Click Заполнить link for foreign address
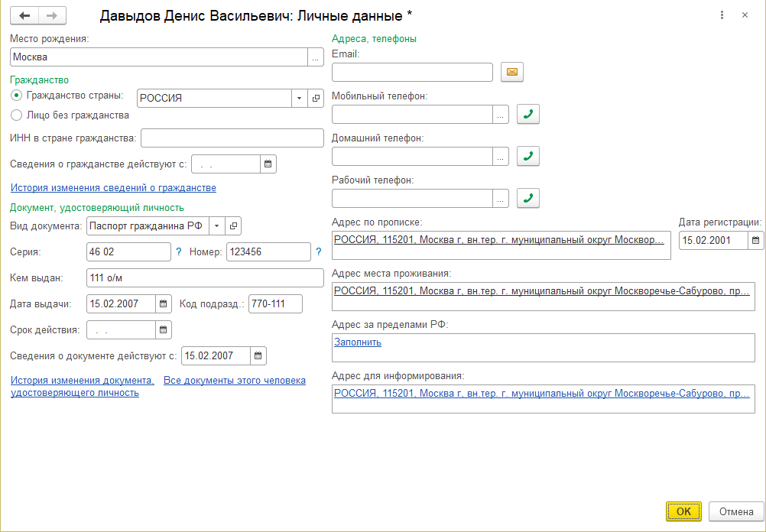Viewport: 766px width, 532px height. (358, 342)
